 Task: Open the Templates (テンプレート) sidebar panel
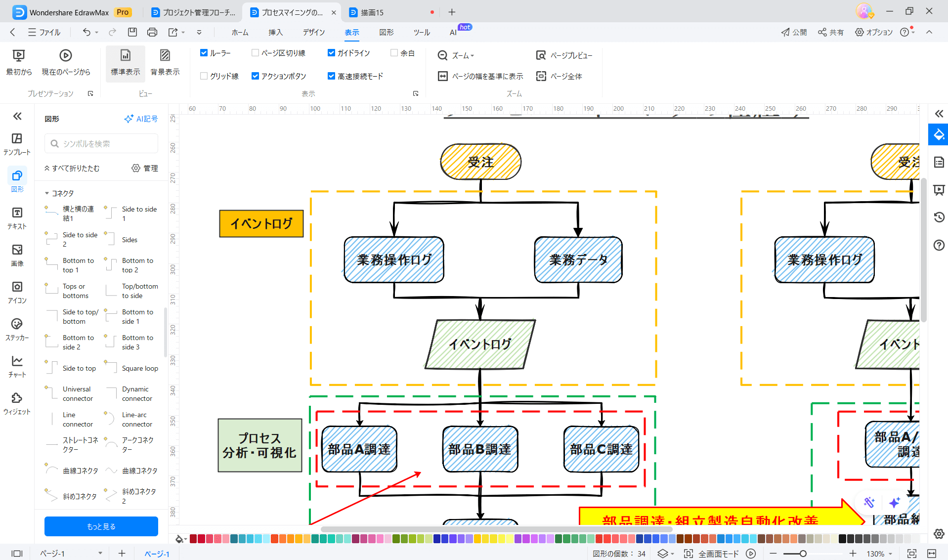pos(17,144)
